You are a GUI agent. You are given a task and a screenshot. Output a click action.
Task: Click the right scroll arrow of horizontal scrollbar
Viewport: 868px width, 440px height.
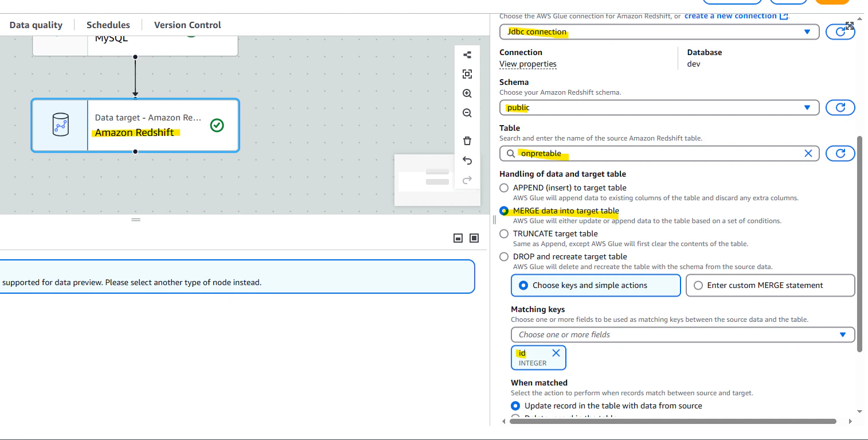tap(850, 421)
